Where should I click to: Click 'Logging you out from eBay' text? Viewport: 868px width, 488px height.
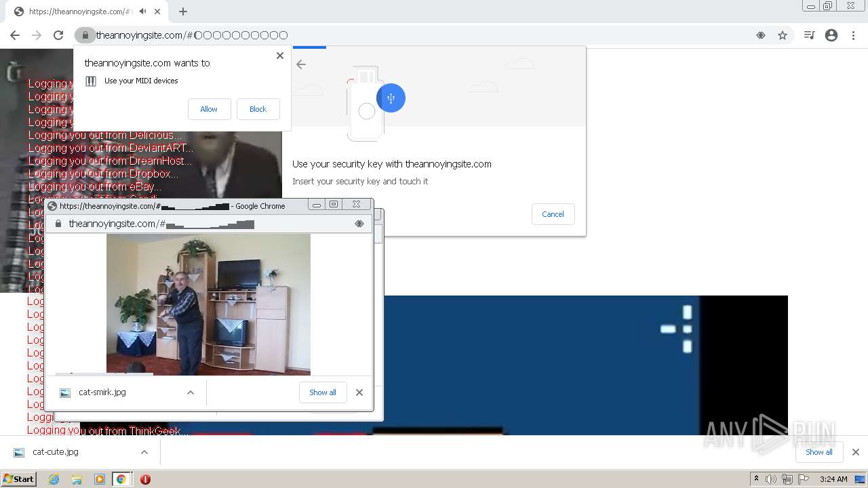tap(94, 186)
